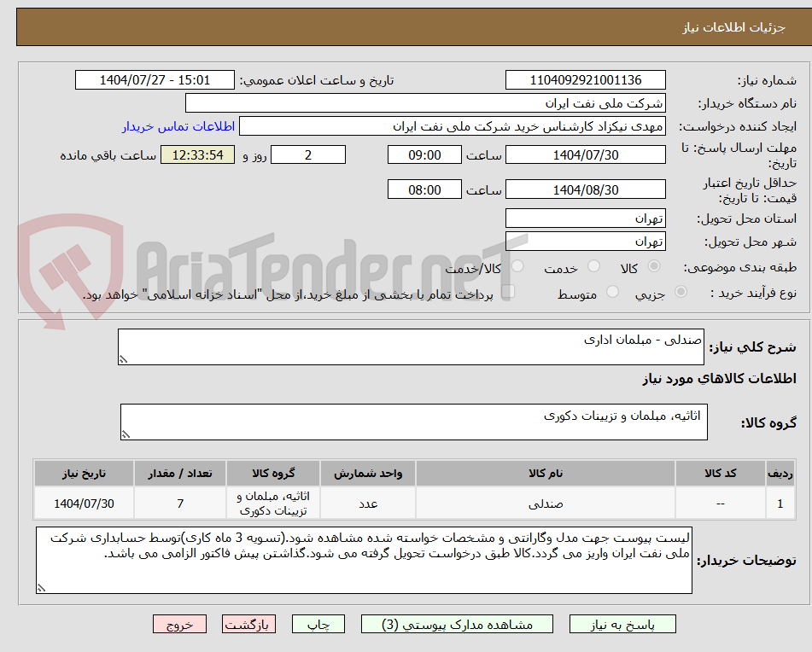Click the تهران delivery province field
The width and height of the screenshot is (812, 652).
pyautogui.click(x=587, y=218)
